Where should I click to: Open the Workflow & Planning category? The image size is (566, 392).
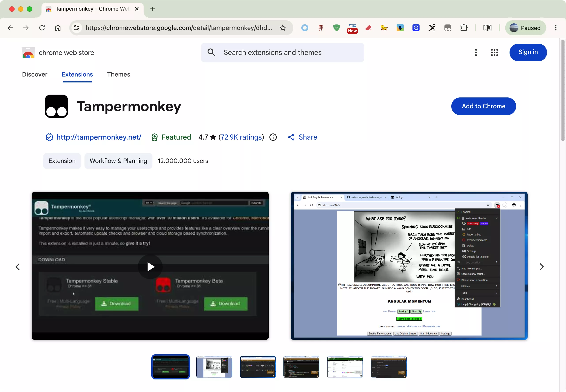(x=118, y=161)
